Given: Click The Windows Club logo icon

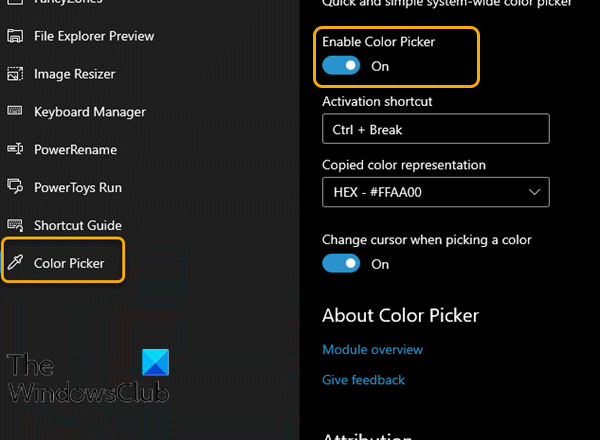Looking at the screenshot, I should (156, 362).
